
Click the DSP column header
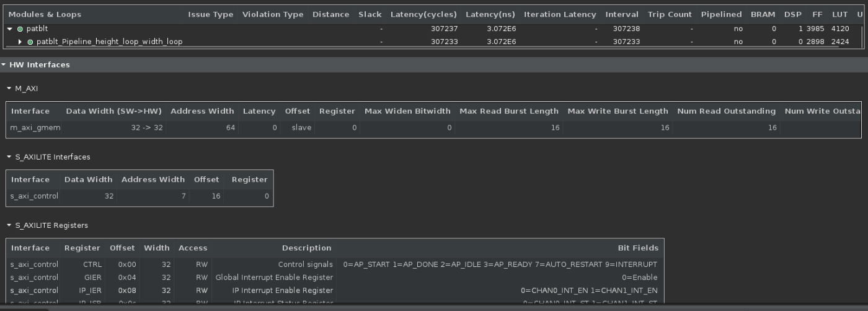792,14
